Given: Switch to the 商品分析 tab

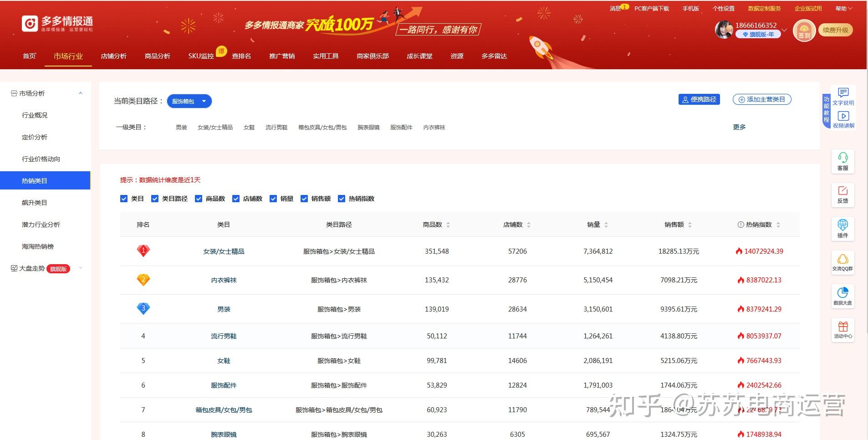Looking at the screenshot, I should [x=157, y=56].
